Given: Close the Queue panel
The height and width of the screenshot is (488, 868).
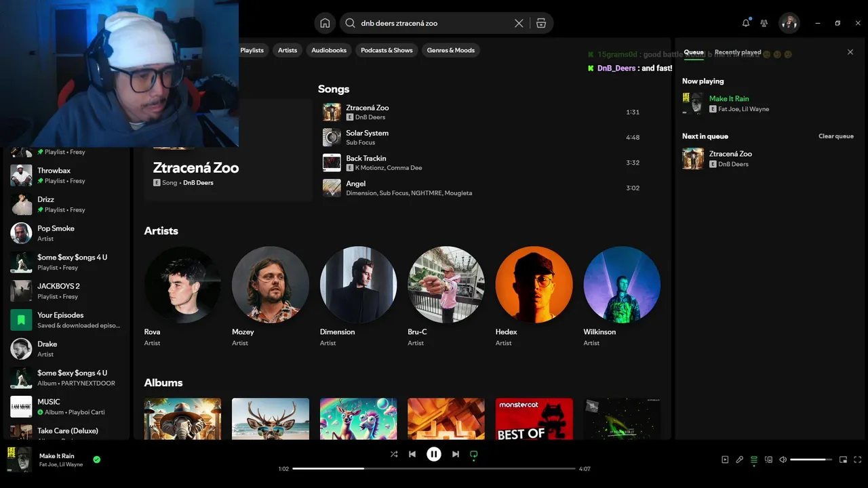Looking at the screenshot, I should [850, 52].
